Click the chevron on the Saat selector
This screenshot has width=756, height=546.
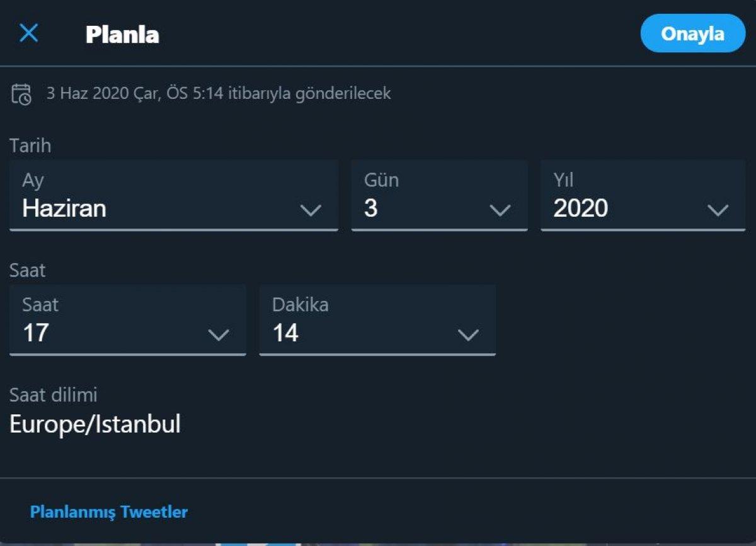[219, 334]
